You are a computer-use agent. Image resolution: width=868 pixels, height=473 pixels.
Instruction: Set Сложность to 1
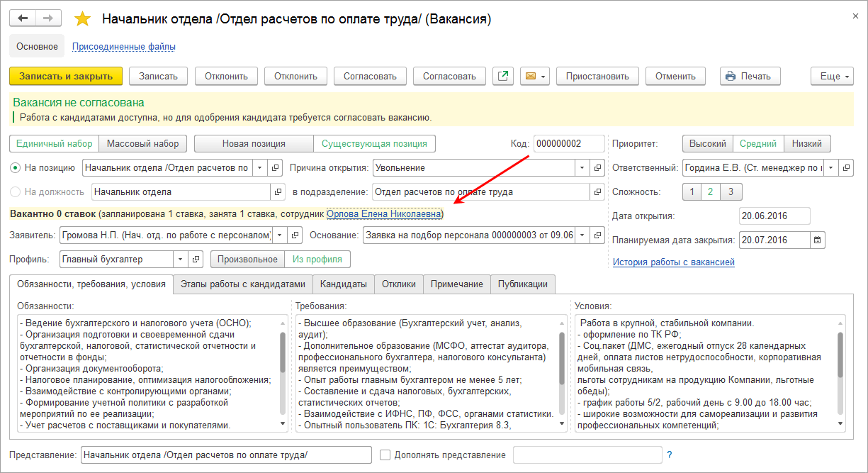click(693, 192)
